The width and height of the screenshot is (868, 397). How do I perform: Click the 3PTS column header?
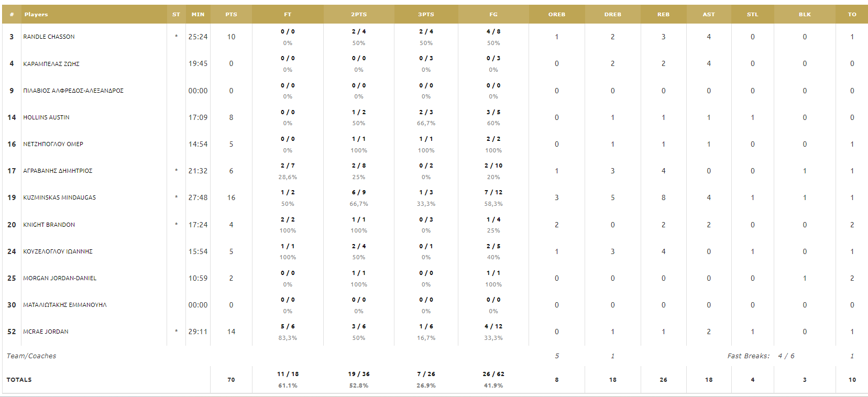426,14
